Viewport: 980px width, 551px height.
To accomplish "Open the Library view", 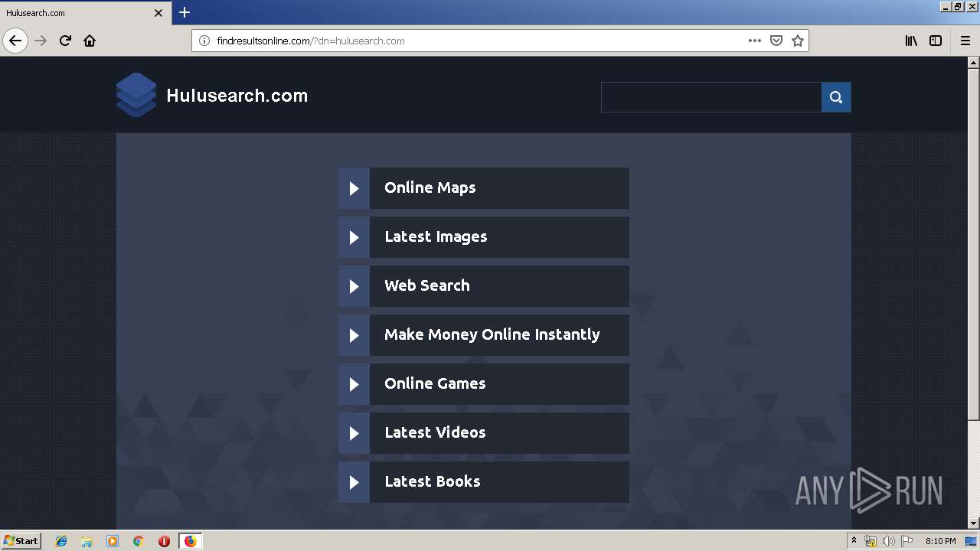I will pos(911,41).
